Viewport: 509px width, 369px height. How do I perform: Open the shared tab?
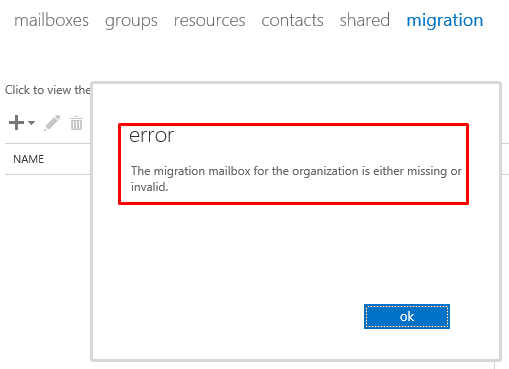[365, 20]
